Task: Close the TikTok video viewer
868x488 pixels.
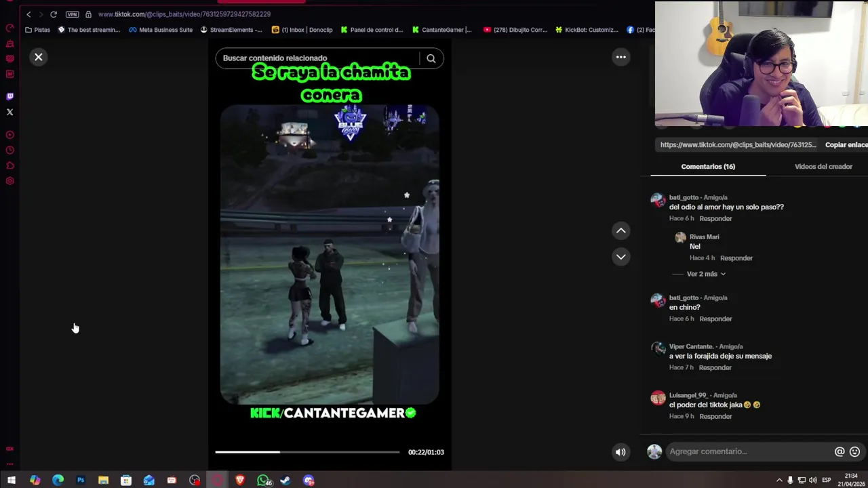Action: (x=39, y=58)
